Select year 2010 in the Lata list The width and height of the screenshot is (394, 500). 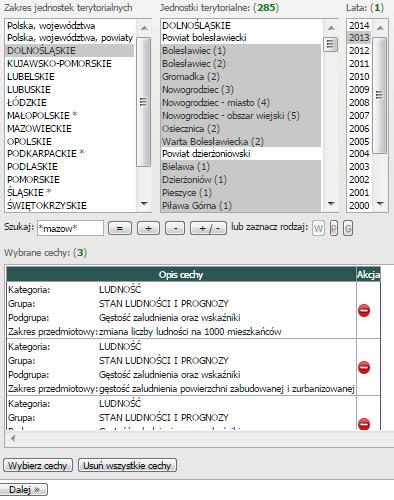(359, 77)
